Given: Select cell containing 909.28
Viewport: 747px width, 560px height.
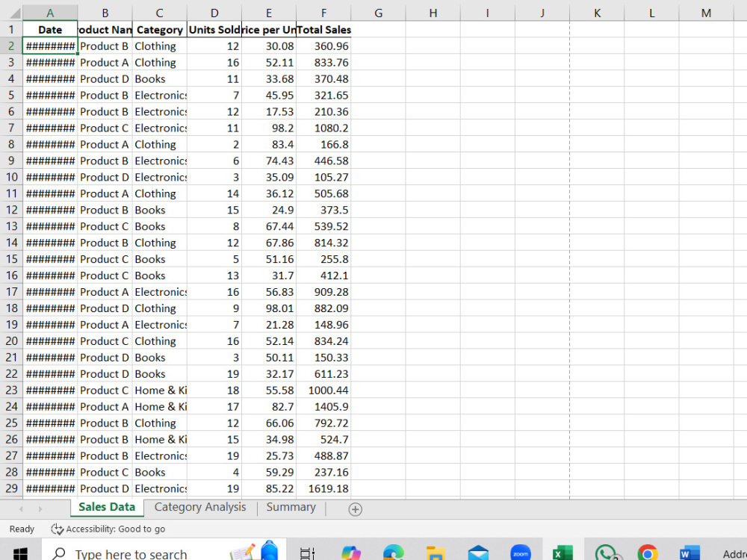Looking at the screenshot, I should pyautogui.click(x=323, y=292).
